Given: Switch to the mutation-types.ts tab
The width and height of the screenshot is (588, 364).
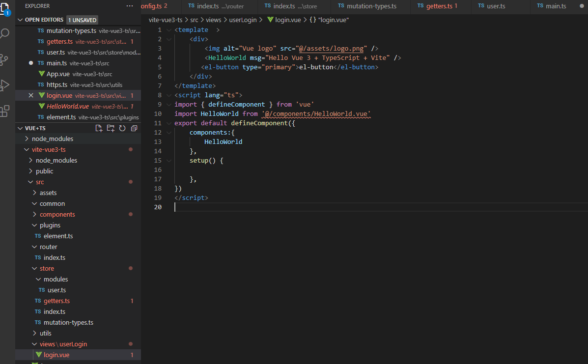Looking at the screenshot, I should point(371,6).
